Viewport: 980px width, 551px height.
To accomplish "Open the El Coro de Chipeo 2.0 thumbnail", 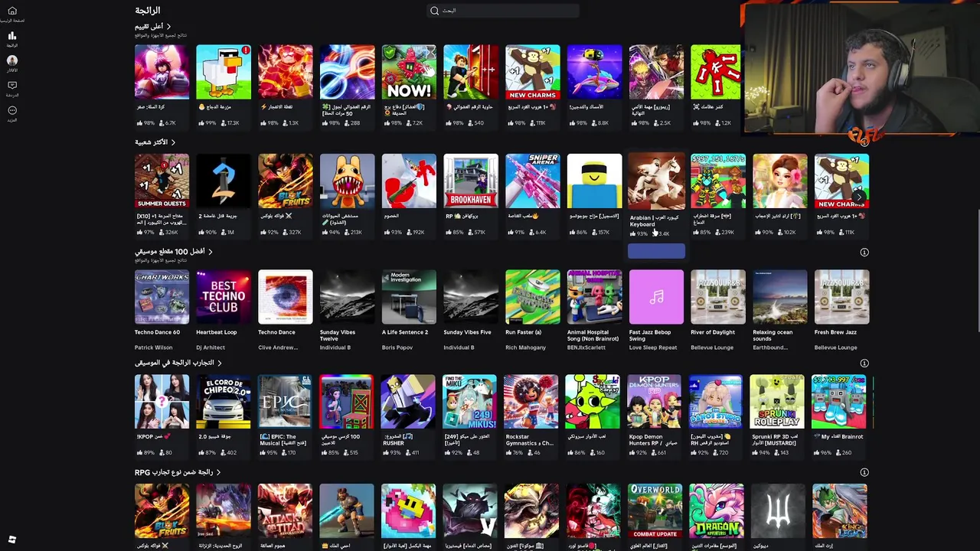I will pyautogui.click(x=224, y=402).
